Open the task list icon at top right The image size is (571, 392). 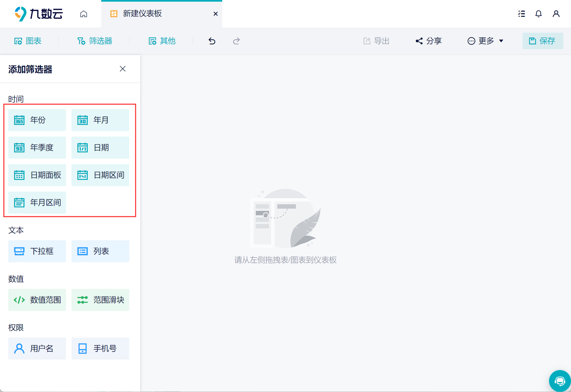click(521, 14)
